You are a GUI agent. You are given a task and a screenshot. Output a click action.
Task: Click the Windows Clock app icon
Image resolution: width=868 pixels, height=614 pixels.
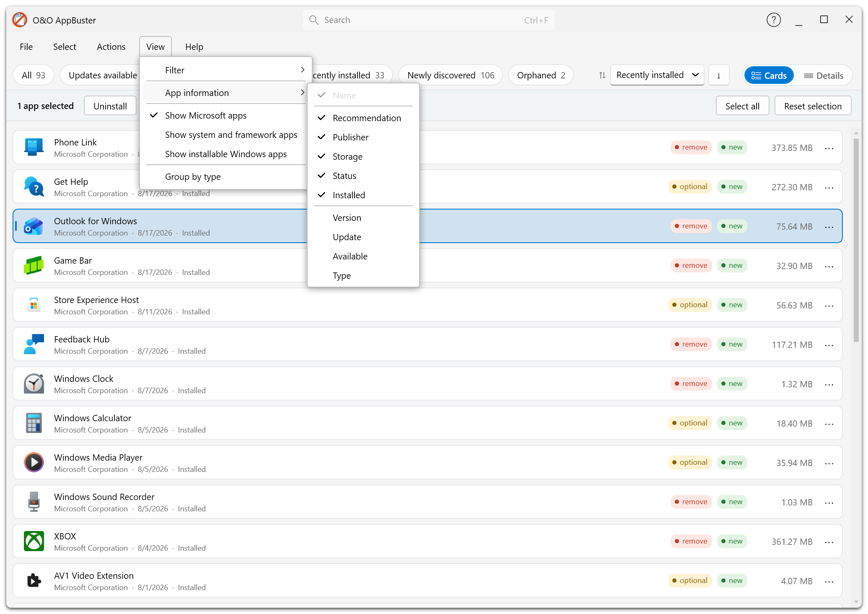(x=34, y=383)
